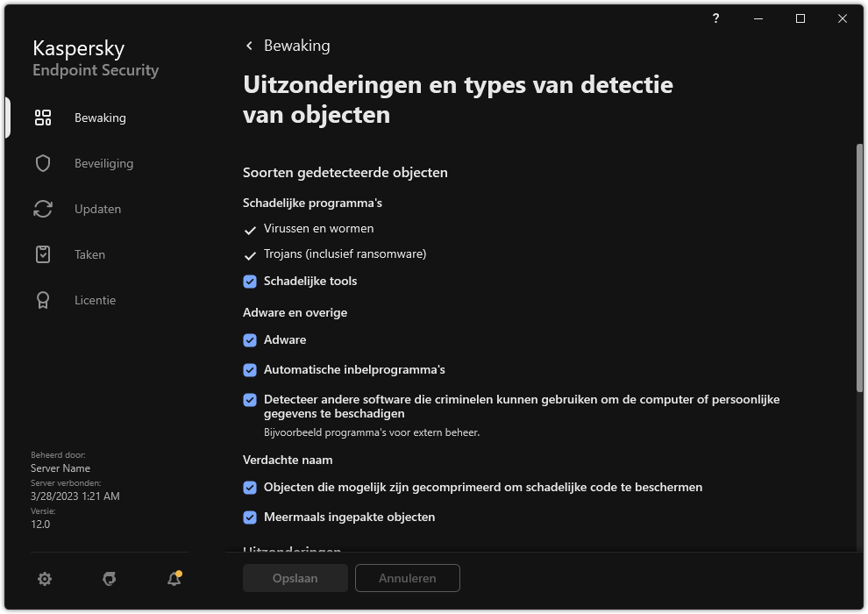Click the Beveiliging shield icon
Screen dimensions: 868x614
tap(42, 162)
